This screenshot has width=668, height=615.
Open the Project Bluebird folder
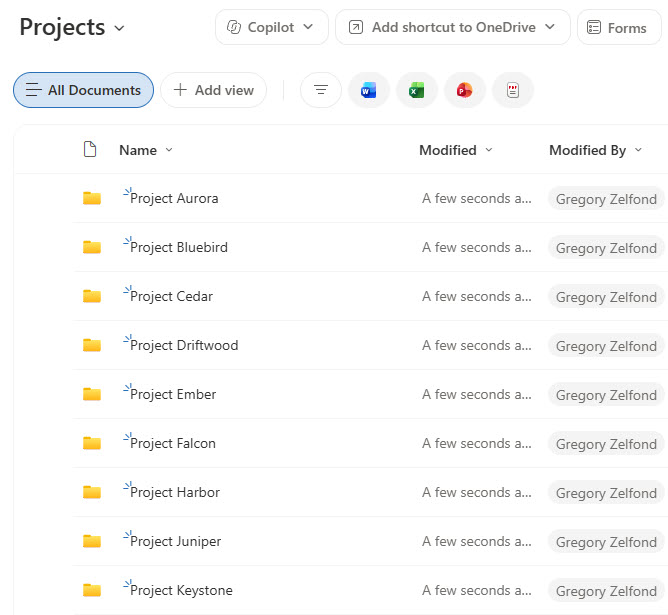click(179, 247)
